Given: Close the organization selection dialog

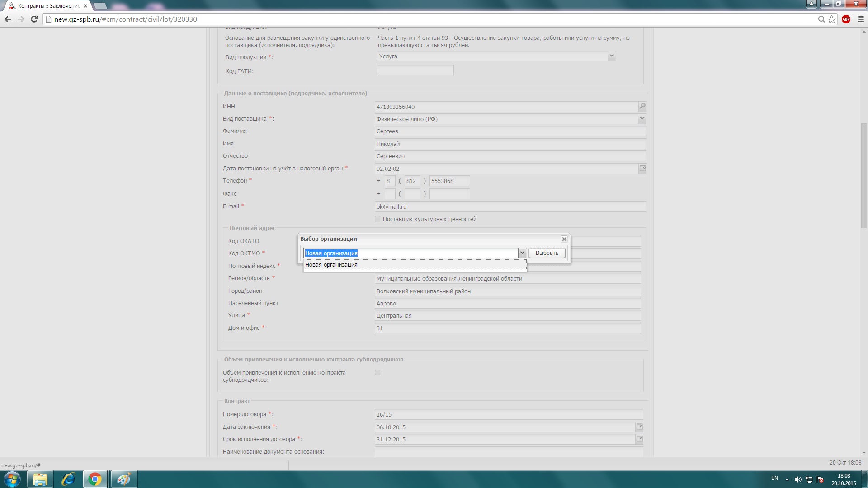Looking at the screenshot, I should point(564,239).
